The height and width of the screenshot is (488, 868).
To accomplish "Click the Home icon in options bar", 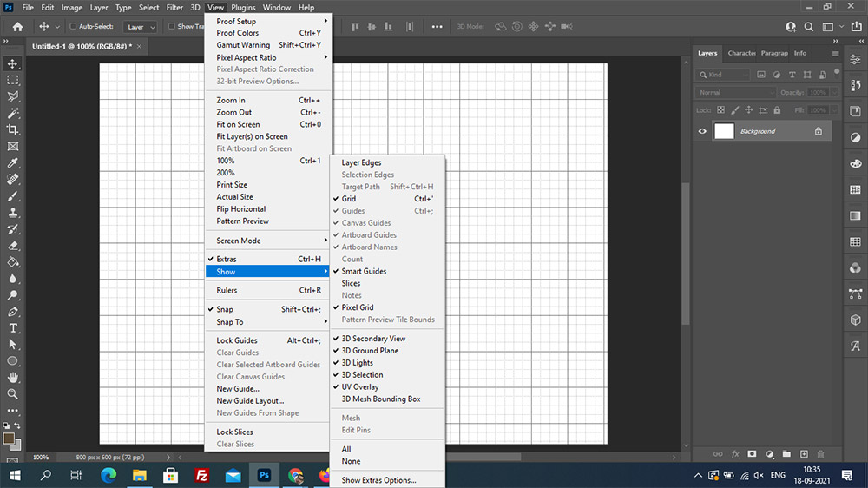I will pos(17,27).
